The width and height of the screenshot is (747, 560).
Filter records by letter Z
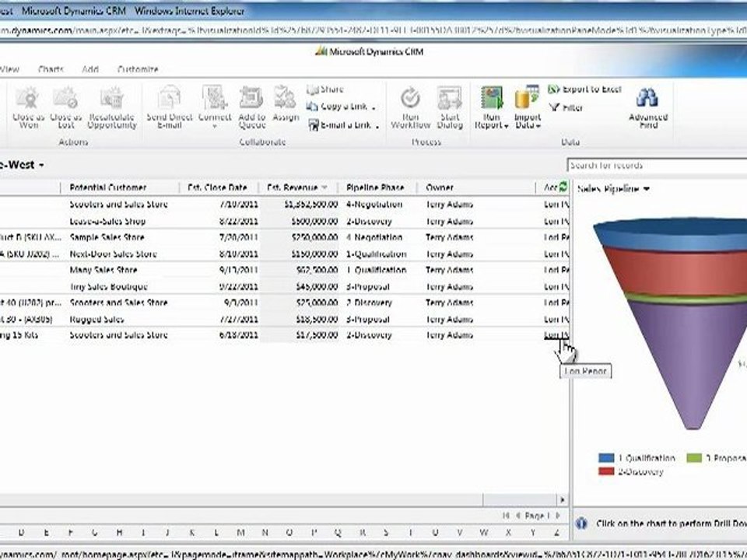(556, 533)
